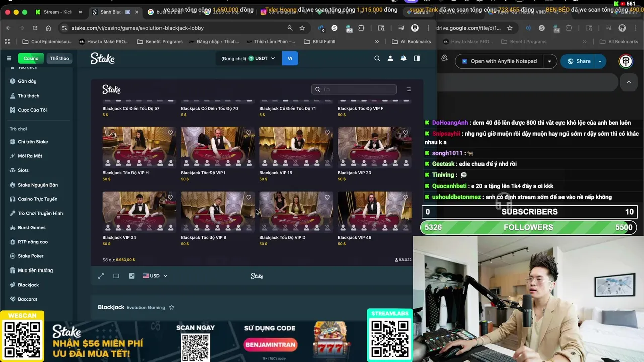Open the Blackjack VIP 46 table thumbnail
The width and height of the screenshot is (644, 362).
pyautogui.click(x=374, y=212)
